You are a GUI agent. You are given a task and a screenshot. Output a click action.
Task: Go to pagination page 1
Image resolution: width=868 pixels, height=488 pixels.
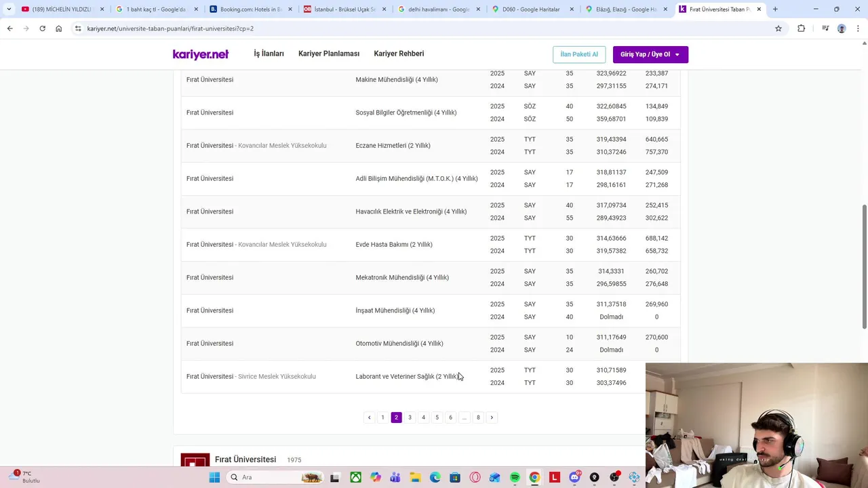pyautogui.click(x=382, y=418)
